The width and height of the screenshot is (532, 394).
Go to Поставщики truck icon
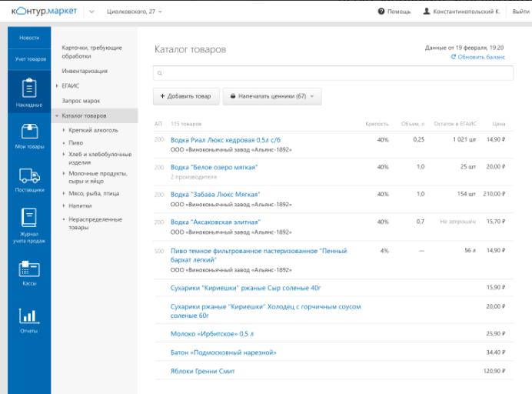(29, 175)
